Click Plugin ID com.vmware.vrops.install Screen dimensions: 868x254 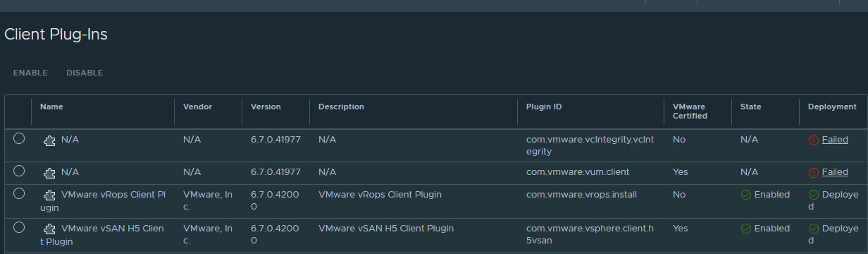coord(581,195)
